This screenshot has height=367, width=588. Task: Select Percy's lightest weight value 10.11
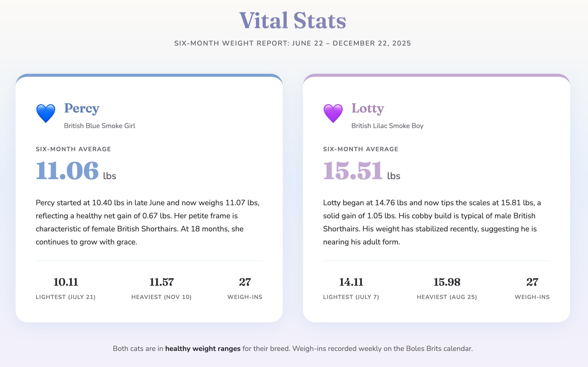66,282
